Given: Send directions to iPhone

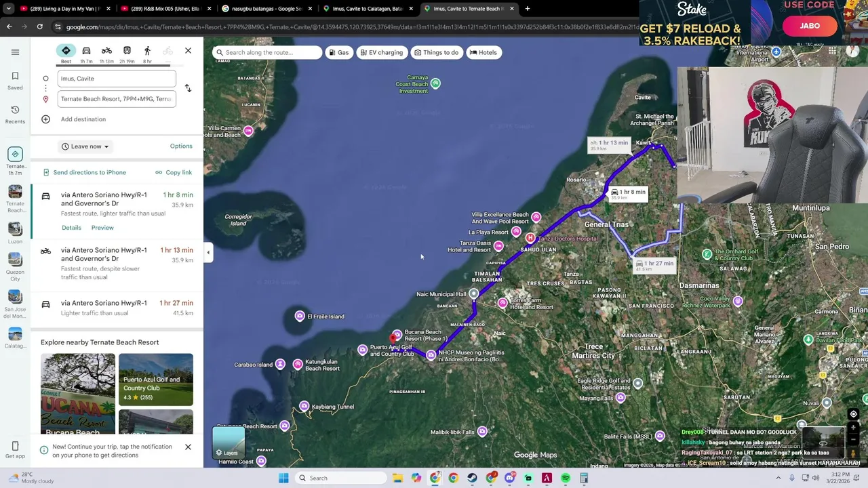Looking at the screenshot, I should [x=85, y=172].
